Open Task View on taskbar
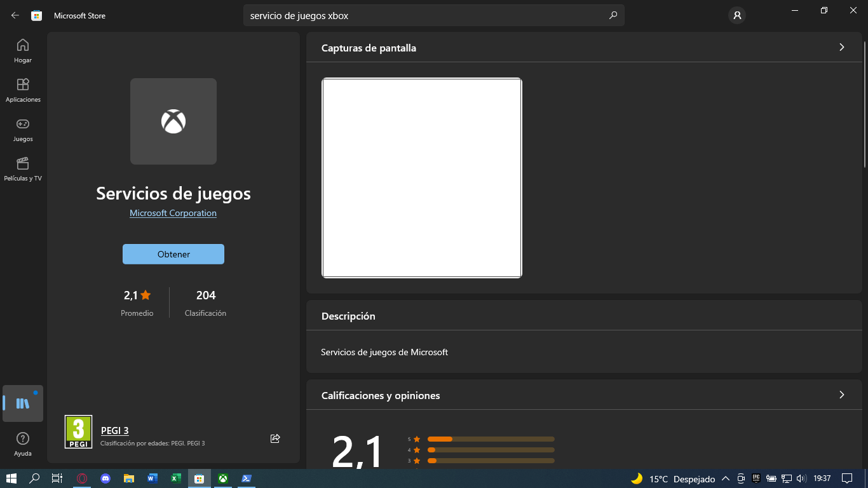The height and width of the screenshot is (488, 868). (x=57, y=478)
